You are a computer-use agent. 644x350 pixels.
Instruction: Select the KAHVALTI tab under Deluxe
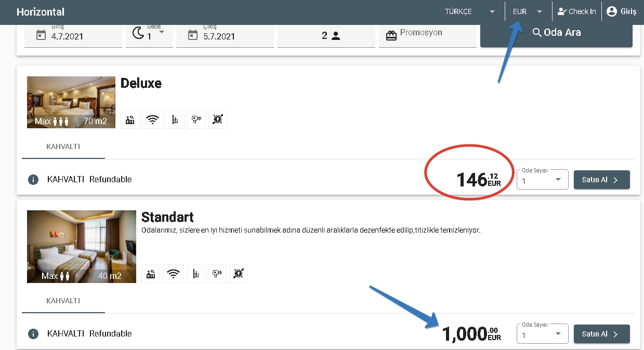click(x=63, y=147)
